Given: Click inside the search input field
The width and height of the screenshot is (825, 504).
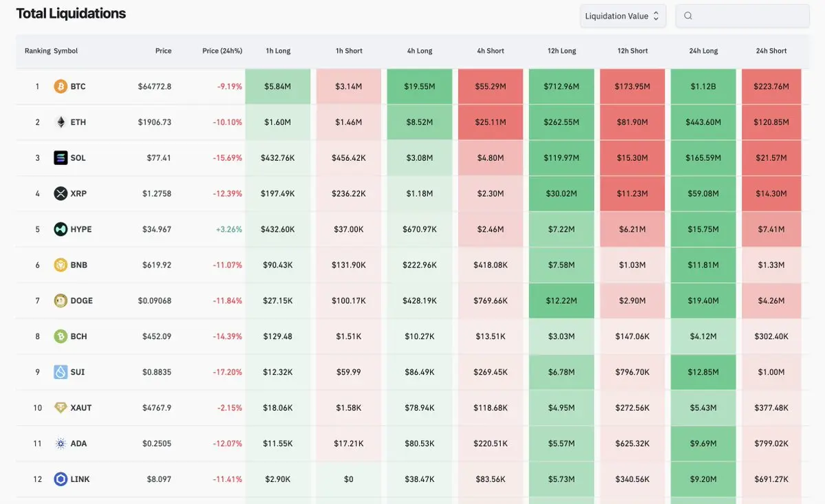Looking at the screenshot, I should (749, 16).
